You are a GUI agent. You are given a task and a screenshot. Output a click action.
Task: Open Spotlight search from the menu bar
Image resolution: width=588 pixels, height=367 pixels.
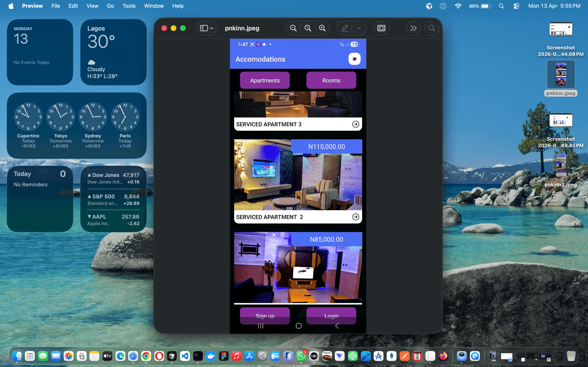(501, 6)
